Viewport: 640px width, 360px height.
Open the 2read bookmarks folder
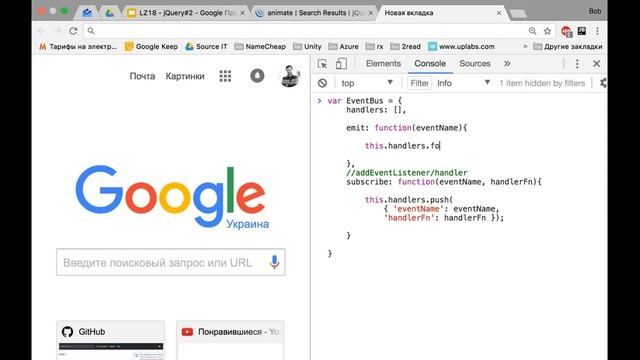coord(405,47)
